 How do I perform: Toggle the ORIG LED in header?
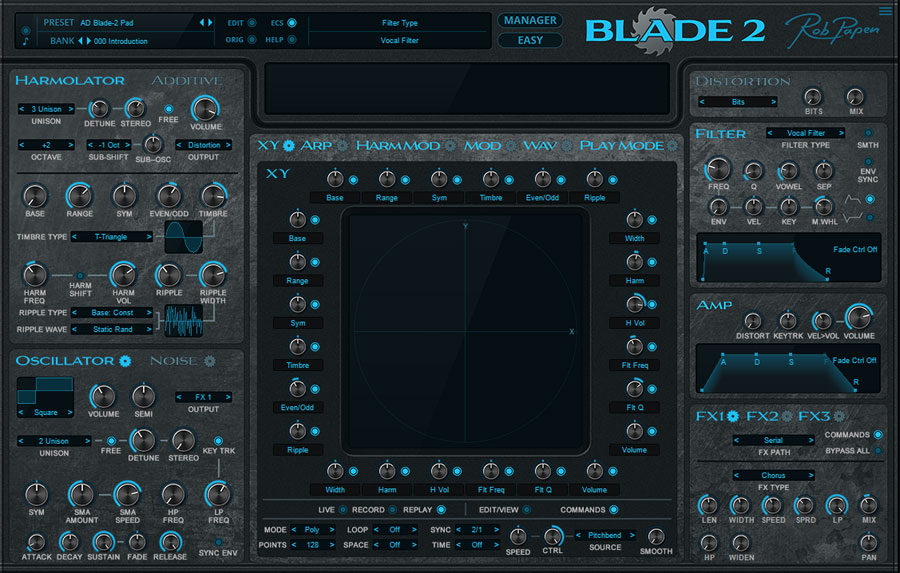click(x=252, y=40)
